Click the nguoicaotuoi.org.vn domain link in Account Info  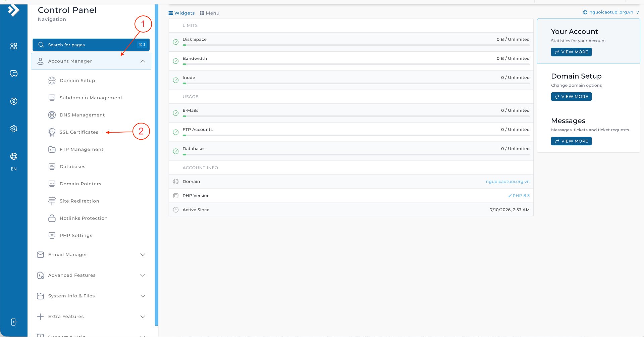(x=508, y=182)
